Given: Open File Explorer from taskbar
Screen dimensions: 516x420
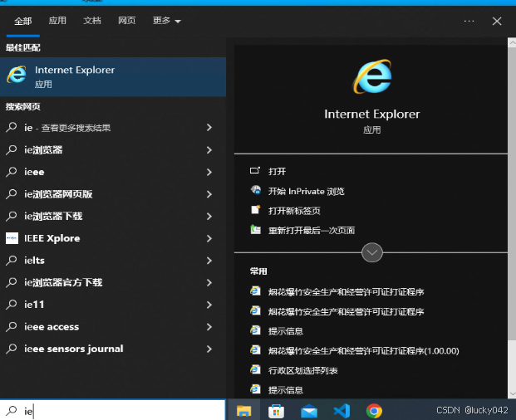Looking at the screenshot, I should pyautogui.click(x=243, y=411).
